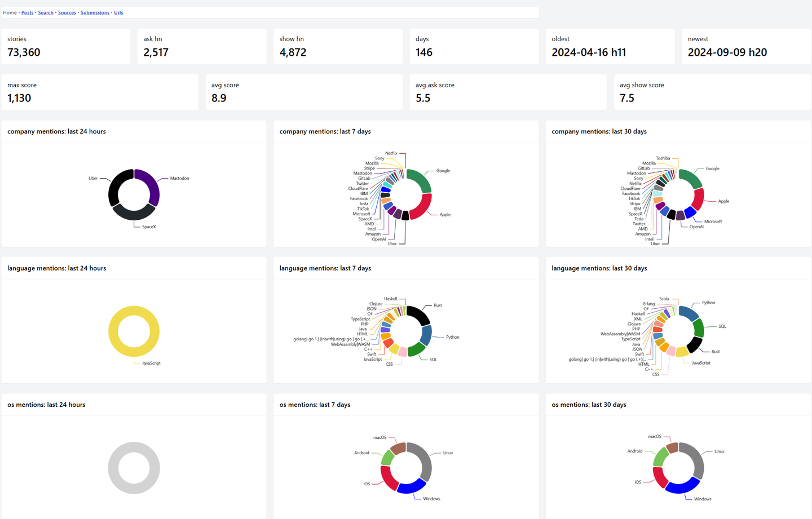The height and width of the screenshot is (519, 812).
Task: Click the purple Mastodon donut segment
Action: (152, 185)
